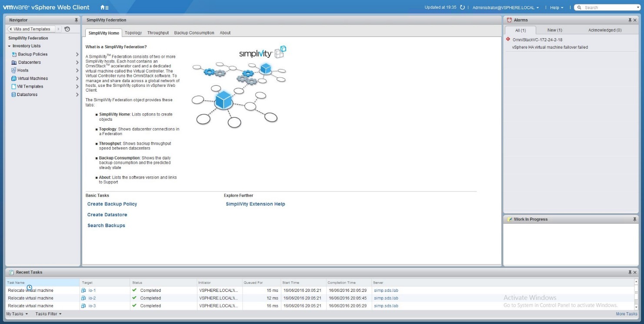Select the OmniStackVC-172-24-2-18 alarm entry
The width and height of the screenshot is (644, 324).
click(537, 40)
